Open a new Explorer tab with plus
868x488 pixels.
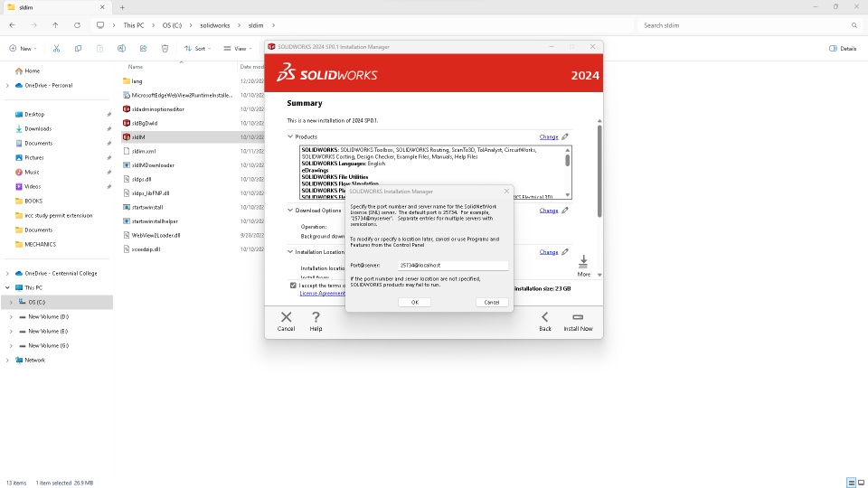(x=122, y=8)
